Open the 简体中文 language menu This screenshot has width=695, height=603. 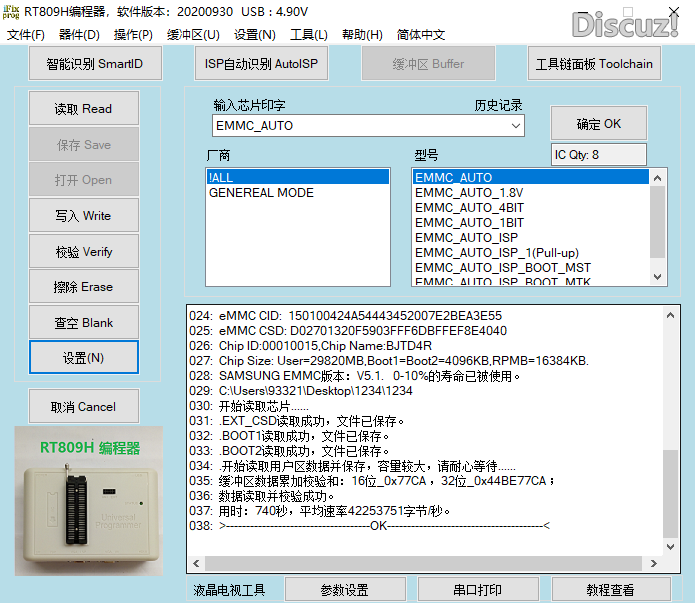coord(421,35)
